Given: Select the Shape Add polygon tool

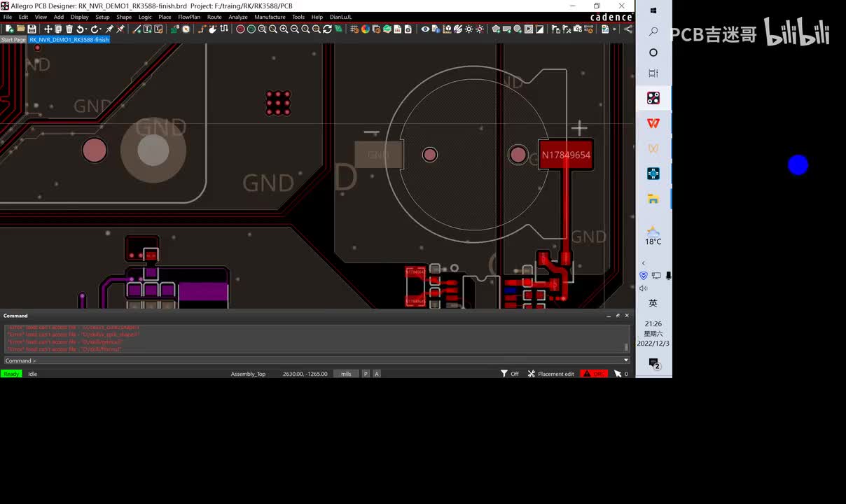Looking at the screenshot, I should click(497, 29).
